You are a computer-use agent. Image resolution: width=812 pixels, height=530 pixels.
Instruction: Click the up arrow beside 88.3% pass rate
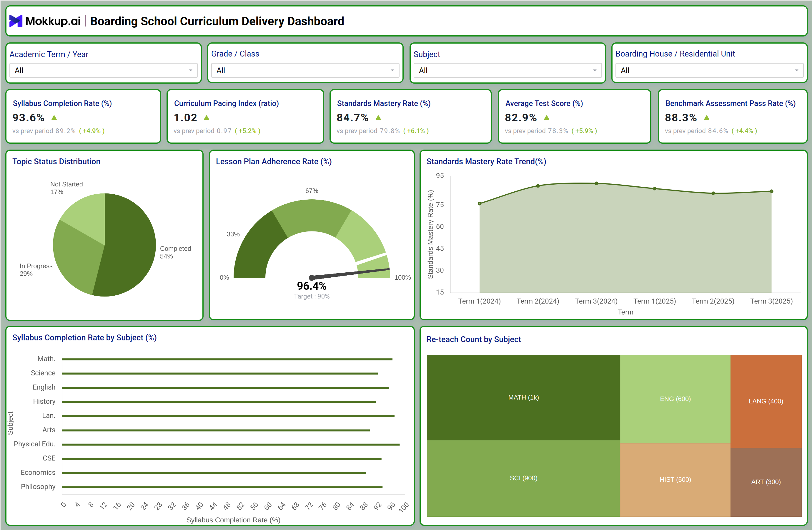pyautogui.click(x=707, y=118)
